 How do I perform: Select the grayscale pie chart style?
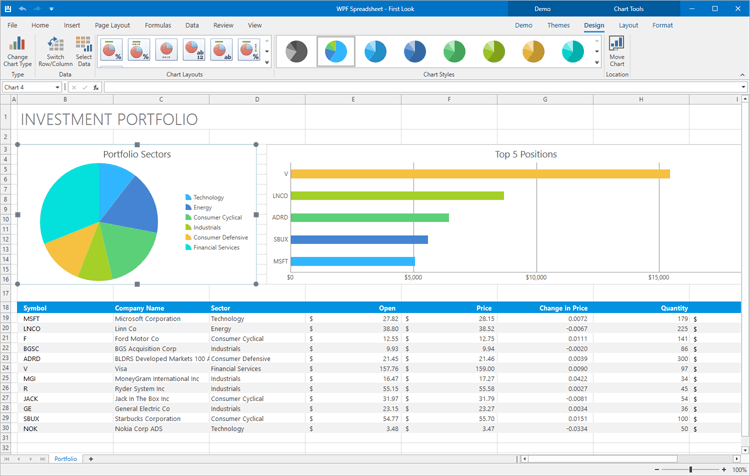(295, 51)
